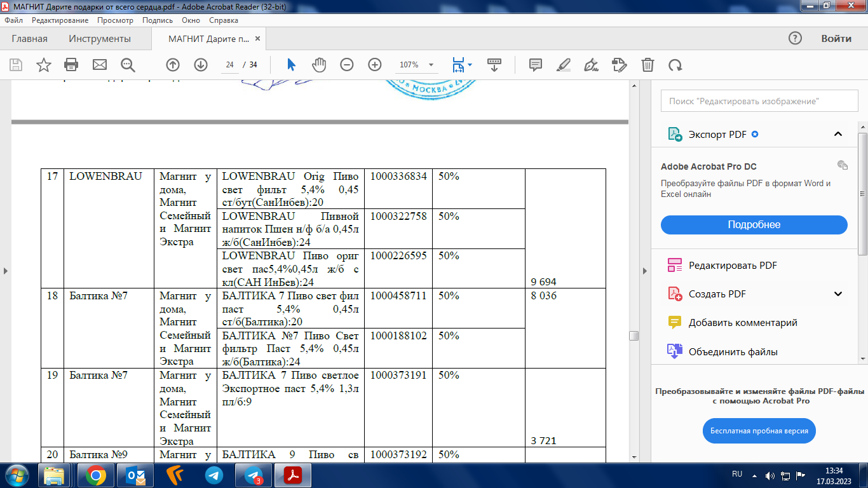
Task: Click the document vertical scrollbar thumb
Action: tap(634, 336)
